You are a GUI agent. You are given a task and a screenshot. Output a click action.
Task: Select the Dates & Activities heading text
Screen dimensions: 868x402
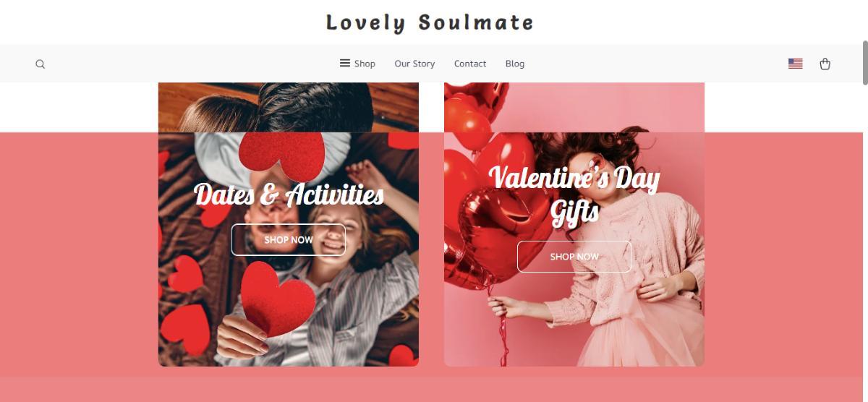[x=289, y=194]
